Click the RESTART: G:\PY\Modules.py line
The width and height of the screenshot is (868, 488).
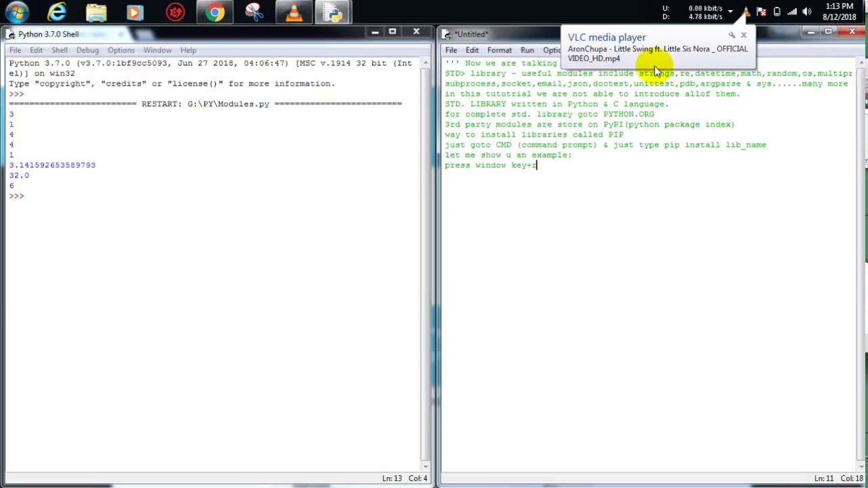pyautogui.click(x=205, y=104)
